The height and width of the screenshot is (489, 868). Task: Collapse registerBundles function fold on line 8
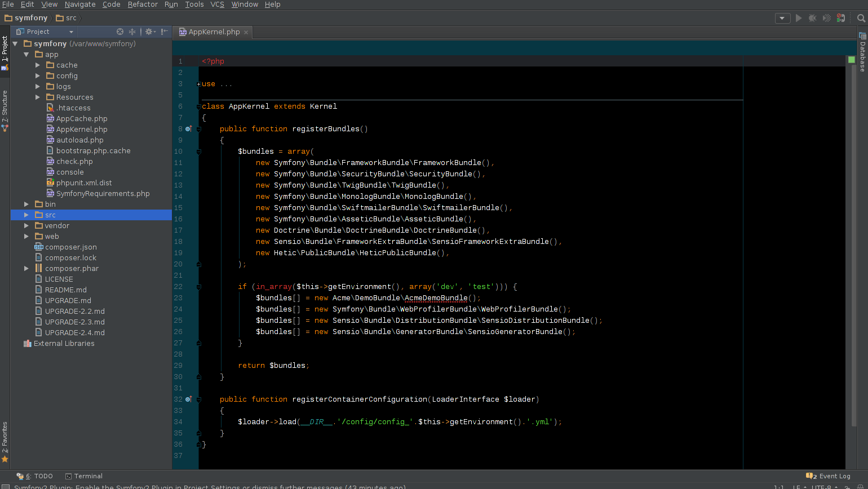(x=198, y=129)
